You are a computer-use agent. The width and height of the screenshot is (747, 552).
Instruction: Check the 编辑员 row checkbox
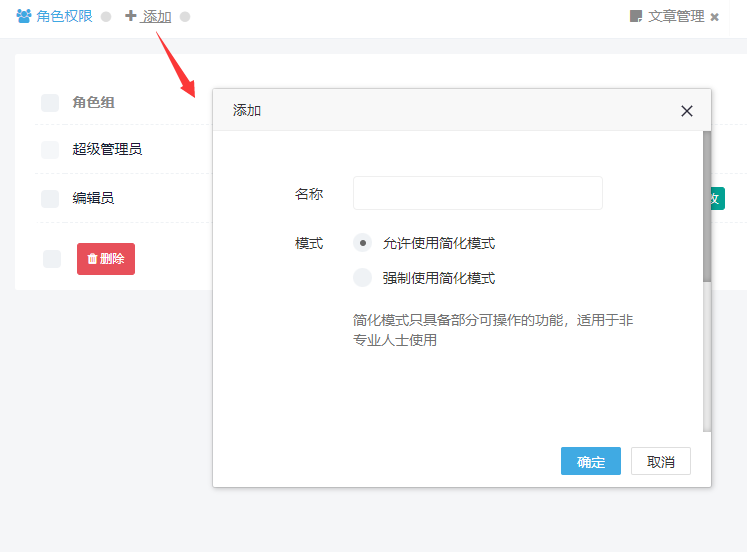[50, 199]
